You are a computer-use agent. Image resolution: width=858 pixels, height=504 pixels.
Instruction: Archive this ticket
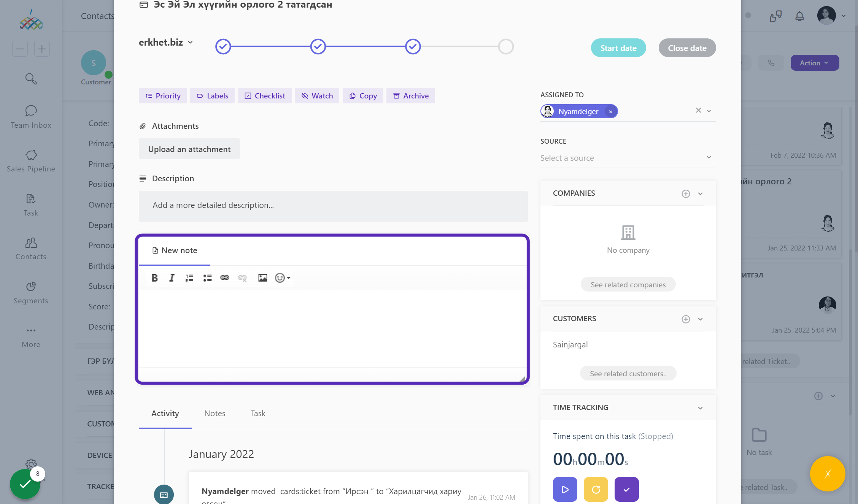pos(411,96)
